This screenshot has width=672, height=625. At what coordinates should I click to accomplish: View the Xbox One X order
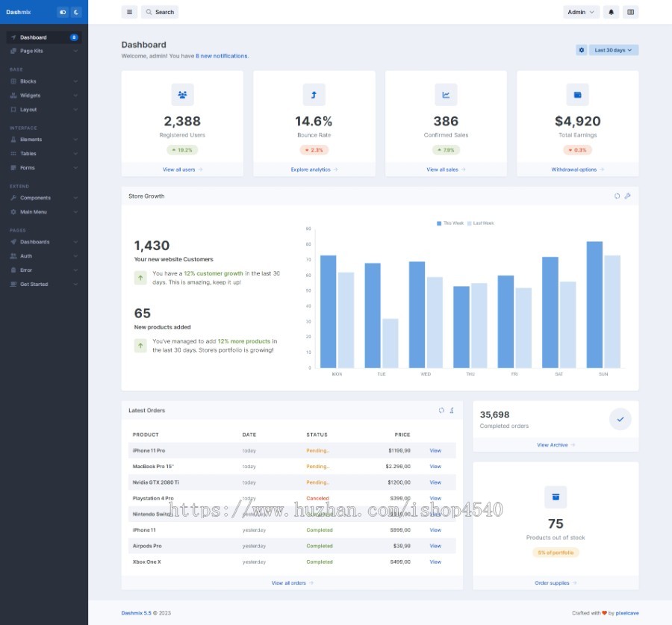435,562
